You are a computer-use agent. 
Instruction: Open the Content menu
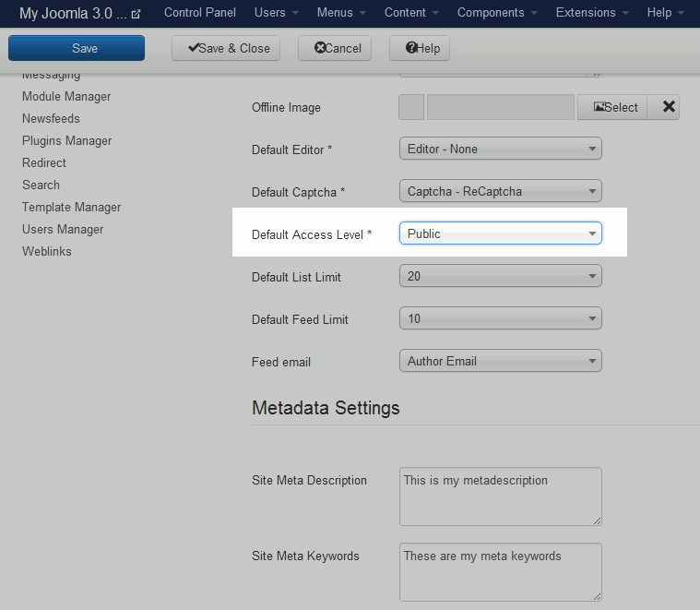click(411, 13)
